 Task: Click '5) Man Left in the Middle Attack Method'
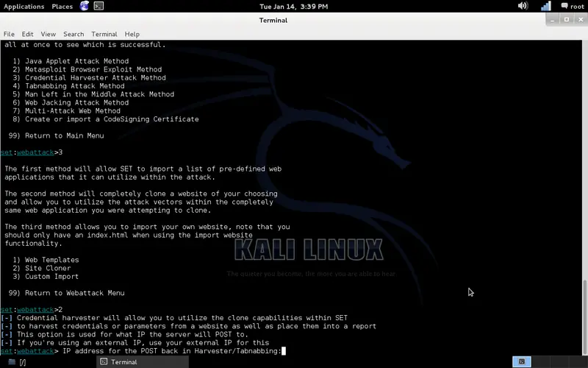(x=93, y=94)
